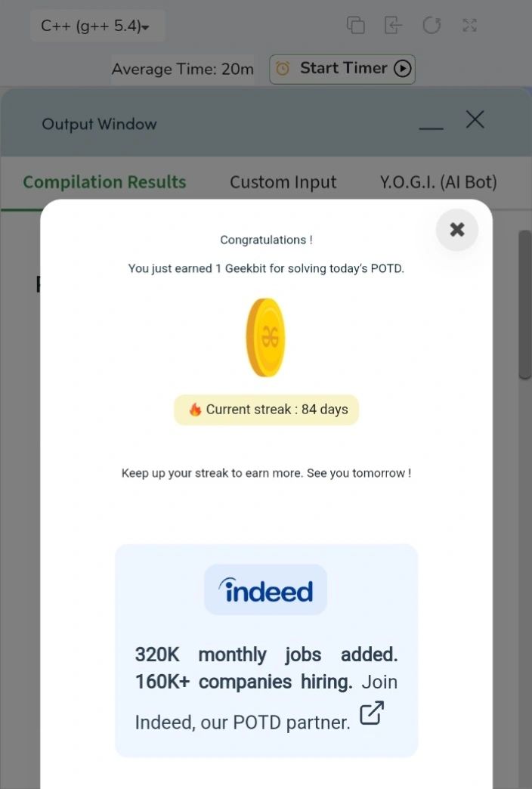Click the clock icon in Start Timer
532x789 pixels.
[x=283, y=69]
